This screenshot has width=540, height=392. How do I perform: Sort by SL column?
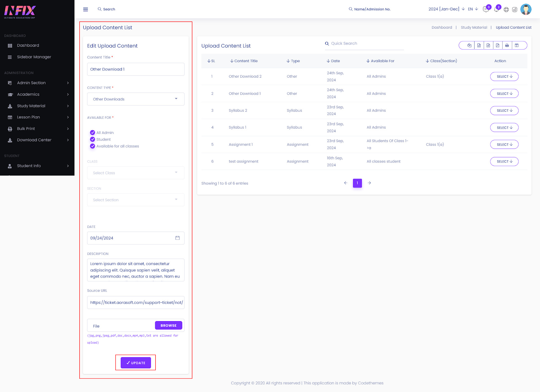(x=211, y=61)
